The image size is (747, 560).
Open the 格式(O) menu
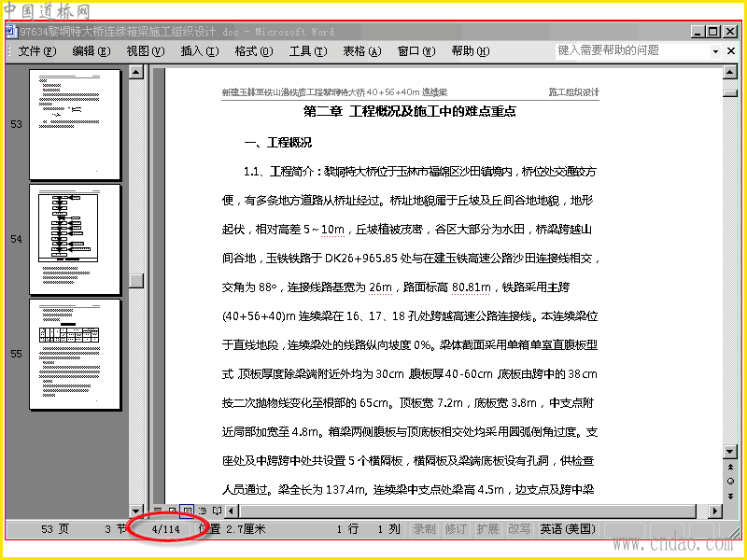(254, 51)
